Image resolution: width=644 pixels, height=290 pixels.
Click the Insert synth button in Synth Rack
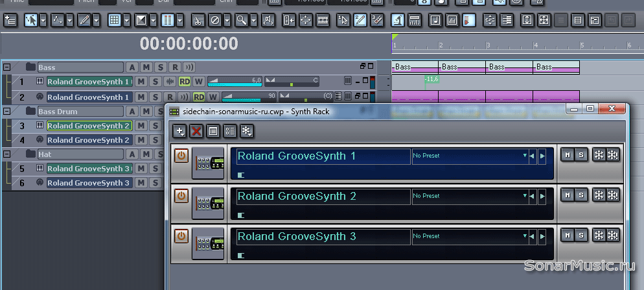pyautogui.click(x=180, y=132)
